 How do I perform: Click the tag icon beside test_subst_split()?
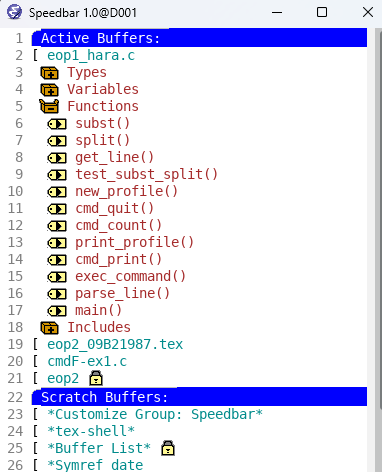point(57,175)
